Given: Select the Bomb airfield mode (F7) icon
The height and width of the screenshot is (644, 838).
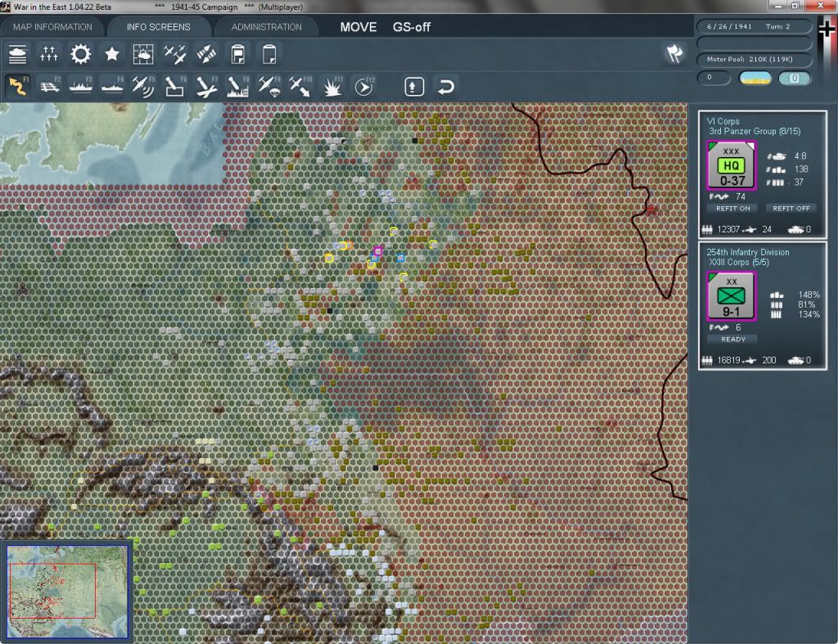Looking at the screenshot, I should 206,86.
